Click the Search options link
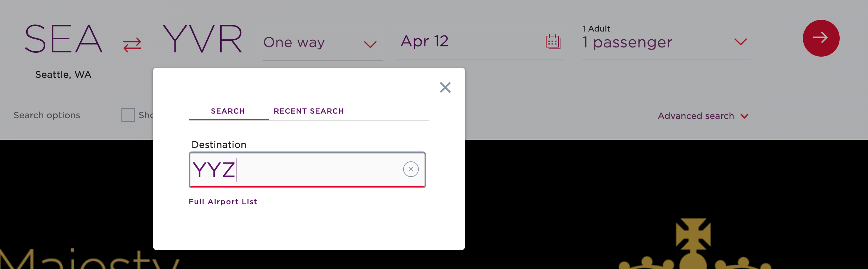Viewport: 868px width, 269px height. pos(46,115)
